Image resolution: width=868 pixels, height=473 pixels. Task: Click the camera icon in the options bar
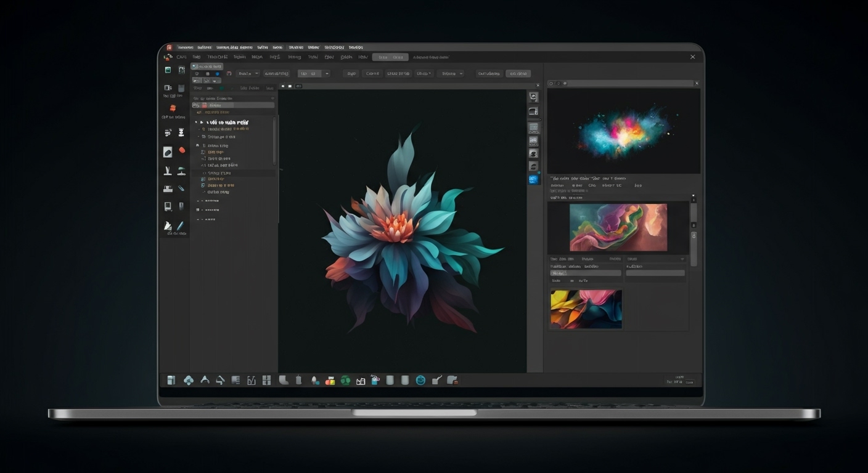pyautogui.click(x=228, y=73)
